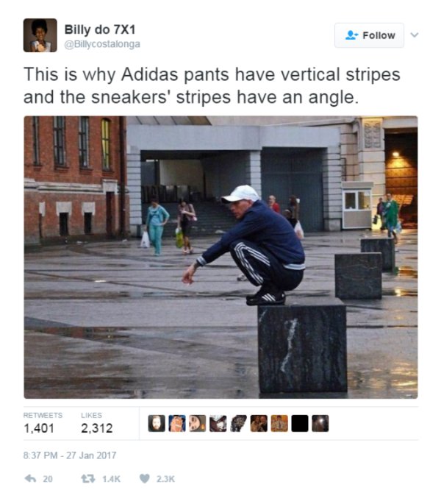Open Billy do 7X1's profile avatar
441x504 pixels.
coord(40,35)
